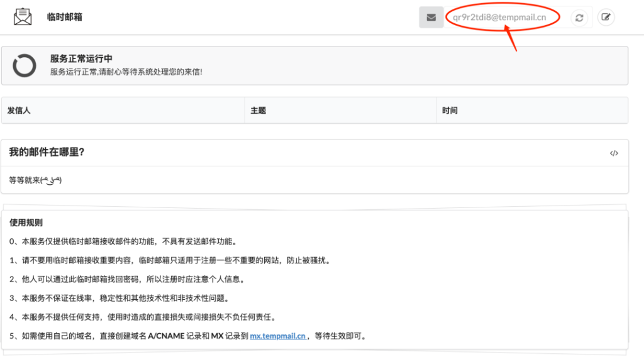The image size is (644, 357).
Task: Click the 我的邮件在哪里? panel heading
Action: (47, 153)
